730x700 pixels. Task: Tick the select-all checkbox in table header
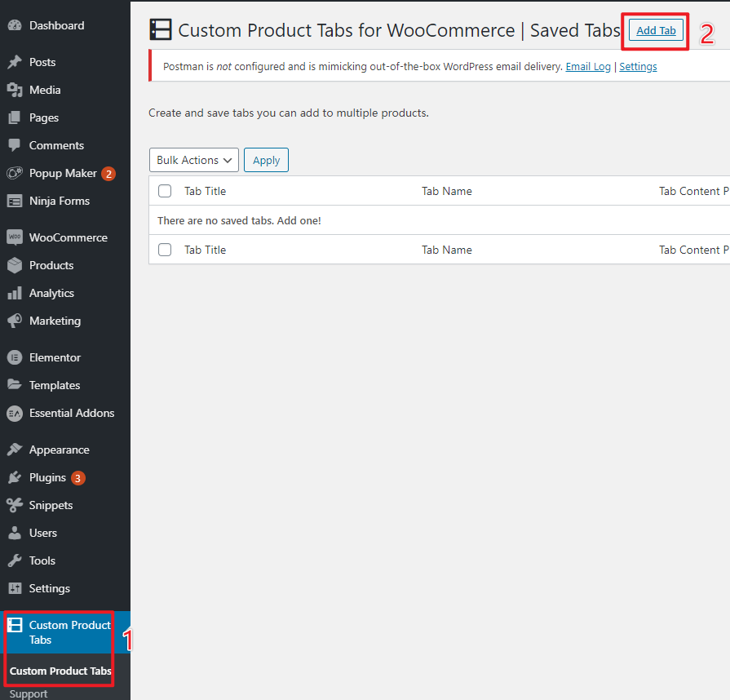(165, 191)
